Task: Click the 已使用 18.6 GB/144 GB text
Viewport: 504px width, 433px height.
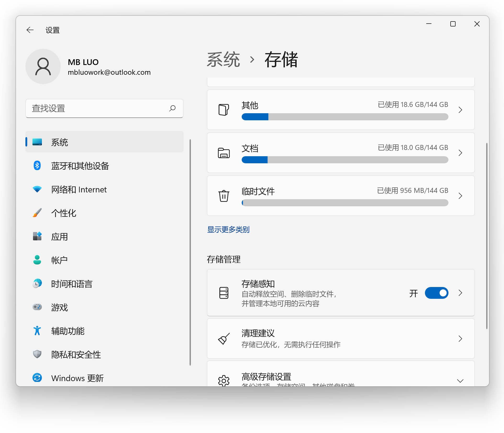Action: click(x=413, y=105)
